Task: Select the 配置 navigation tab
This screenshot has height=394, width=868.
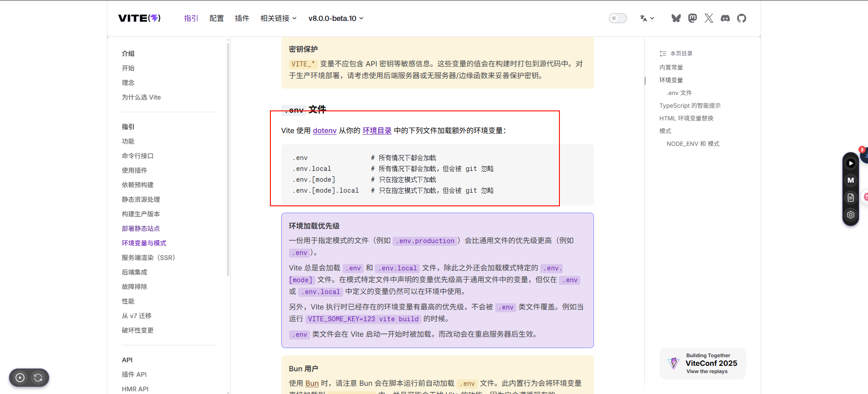Action: click(216, 18)
